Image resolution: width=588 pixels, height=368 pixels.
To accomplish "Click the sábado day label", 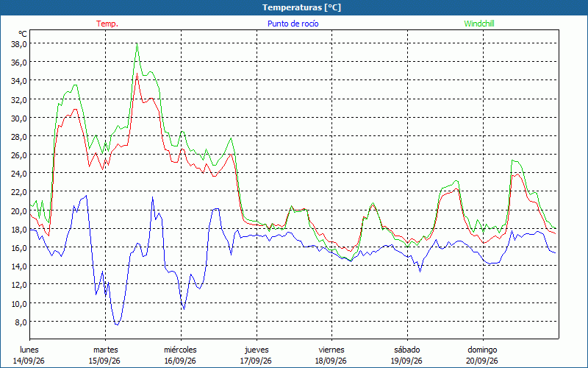I will pyautogui.click(x=407, y=350).
